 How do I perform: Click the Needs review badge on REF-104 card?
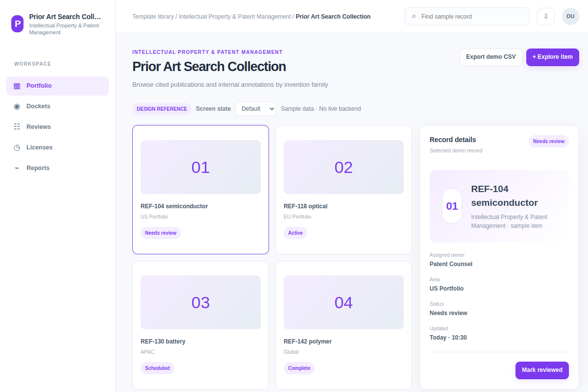click(x=161, y=233)
